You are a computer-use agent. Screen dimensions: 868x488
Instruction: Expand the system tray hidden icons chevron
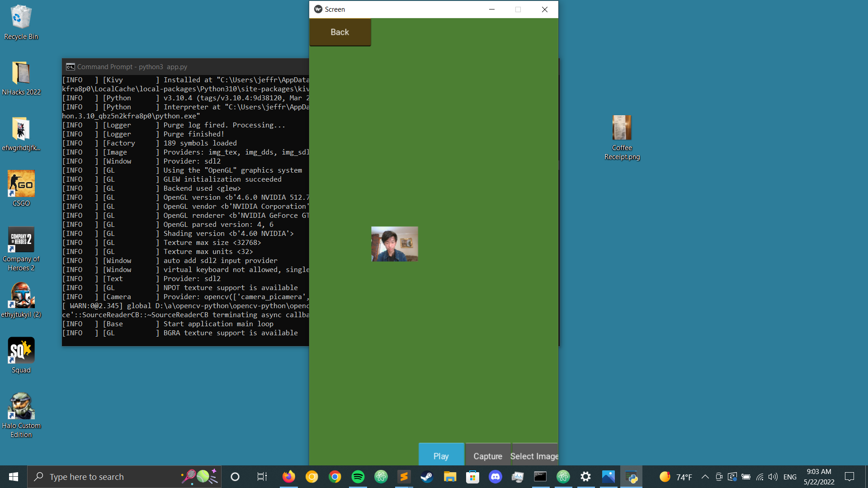[705, 477]
